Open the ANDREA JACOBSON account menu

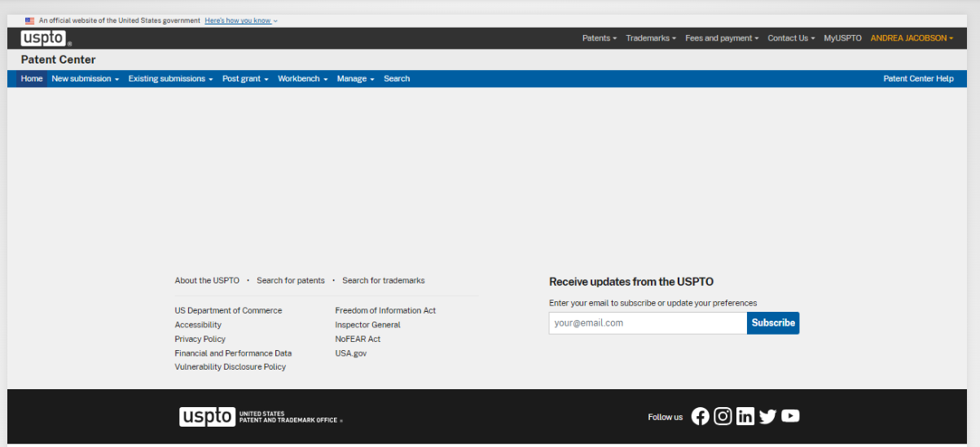(912, 38)
